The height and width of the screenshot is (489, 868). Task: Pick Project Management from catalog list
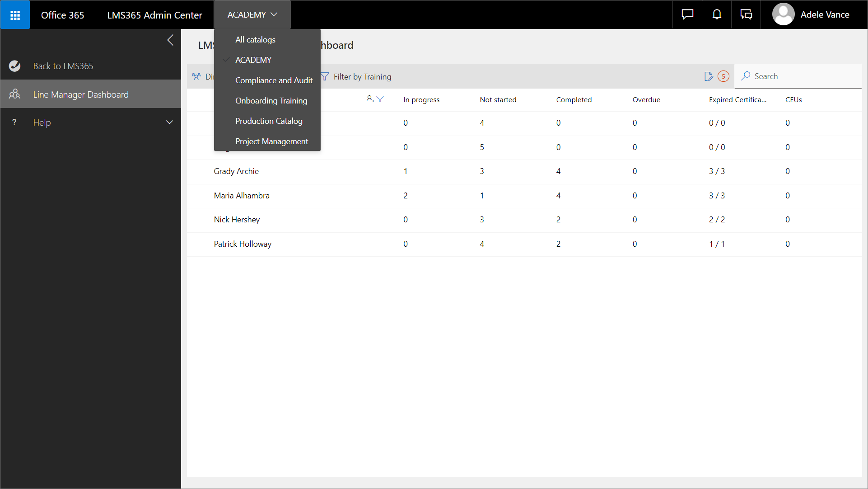coord(271,141)
